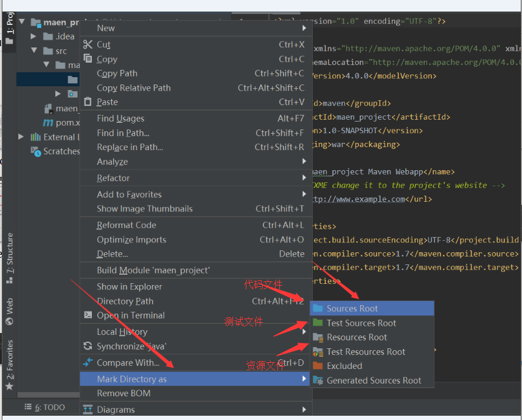Select Copy Path menu entry

click(x=196, y=73)
